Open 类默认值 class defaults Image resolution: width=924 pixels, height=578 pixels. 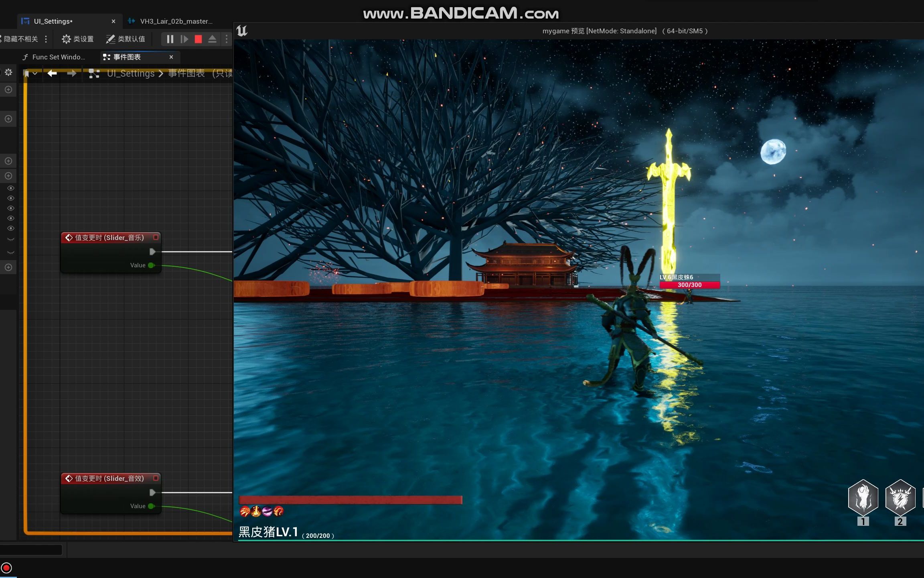coord(126,39)
